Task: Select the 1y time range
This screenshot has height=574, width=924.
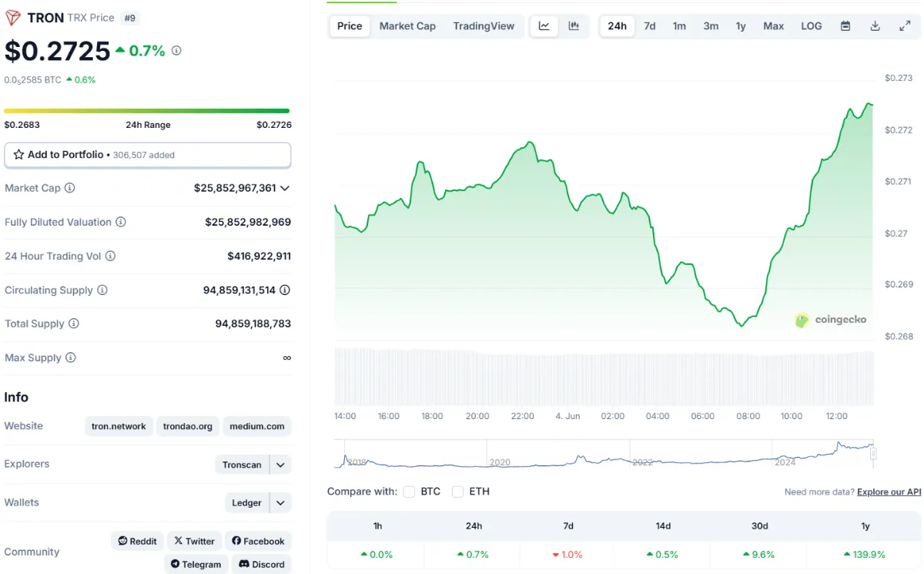Action: click(x=741, y=26)
